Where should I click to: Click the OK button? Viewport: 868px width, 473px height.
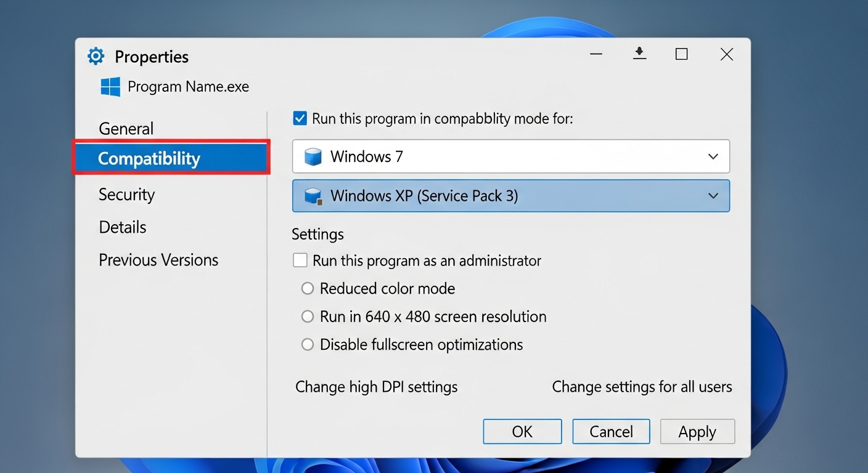pyautogui.click(x=522, y=431)
